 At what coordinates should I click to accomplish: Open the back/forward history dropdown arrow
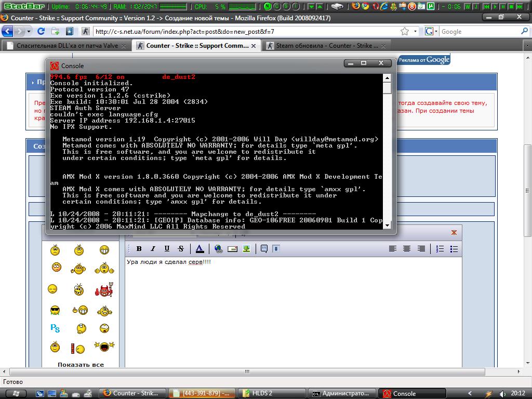tap(29, 32)
